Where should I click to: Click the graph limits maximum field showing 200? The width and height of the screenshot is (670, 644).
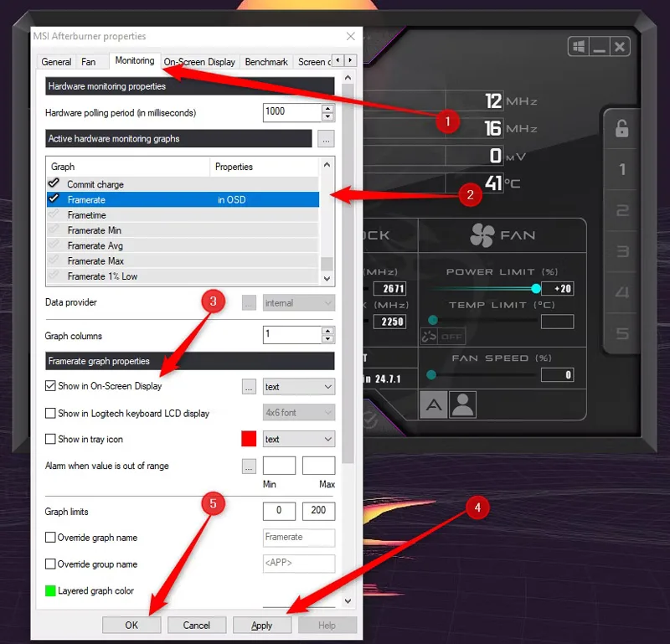coord(318,511)
